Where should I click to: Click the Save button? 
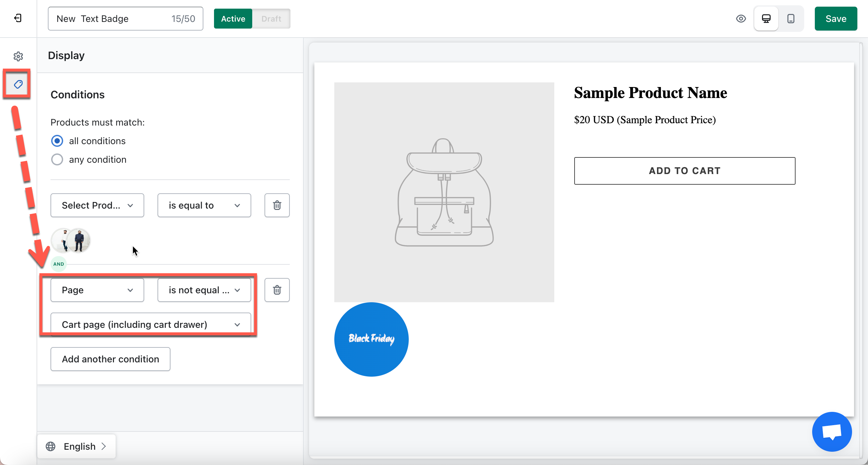point(835,19)
